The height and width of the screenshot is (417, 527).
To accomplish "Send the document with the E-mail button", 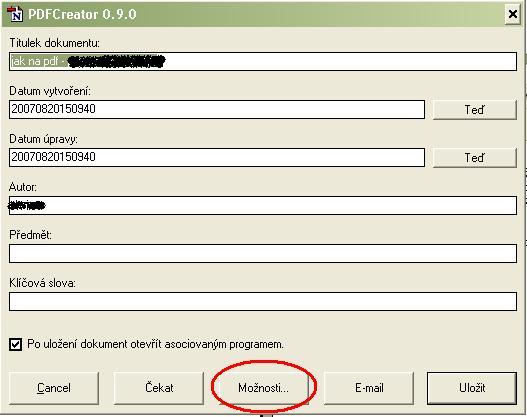I will pos(369,388).
